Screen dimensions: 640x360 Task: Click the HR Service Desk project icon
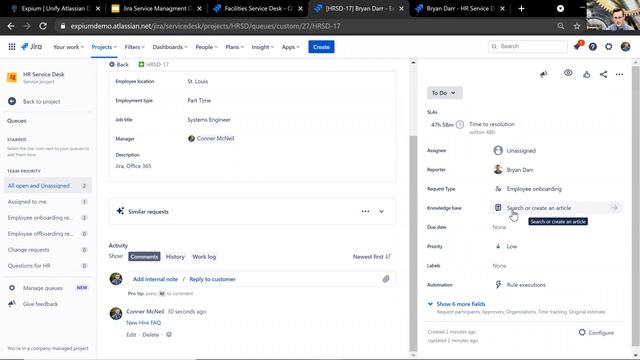pyautogui.click(x=12, y=77)
